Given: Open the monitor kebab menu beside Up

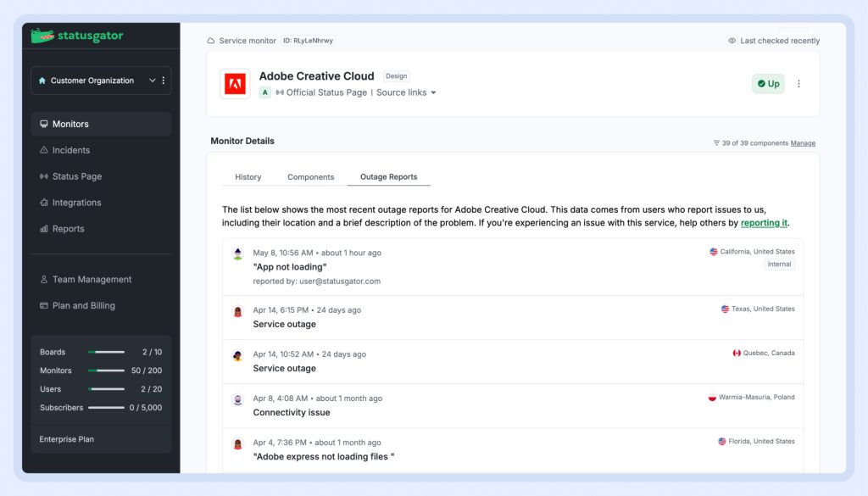Looking at the screenshot, I should [798, 84].
